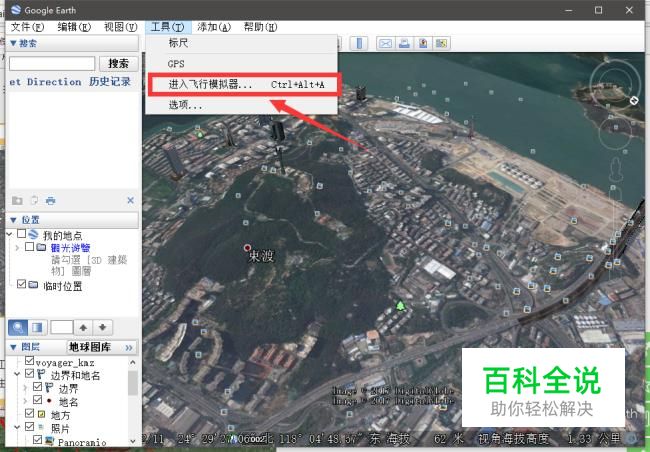Click the blue printer icon in search panel
The height and width of the screenshot is (452, 650).
point(51,201)
